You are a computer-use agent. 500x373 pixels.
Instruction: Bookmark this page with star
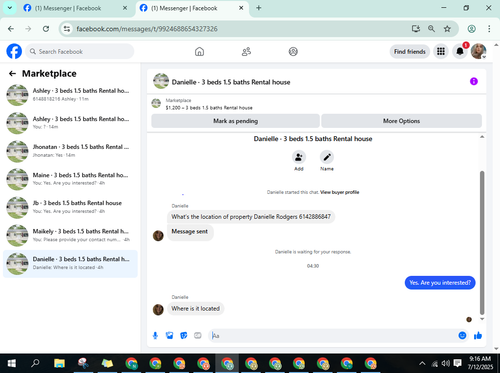[x=447, y=29]
